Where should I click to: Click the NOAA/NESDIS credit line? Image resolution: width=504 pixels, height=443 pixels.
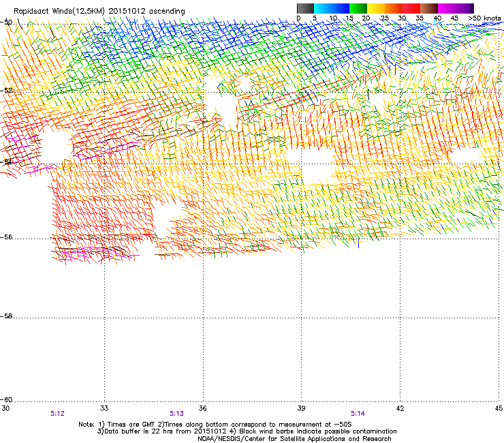point(294,439)
